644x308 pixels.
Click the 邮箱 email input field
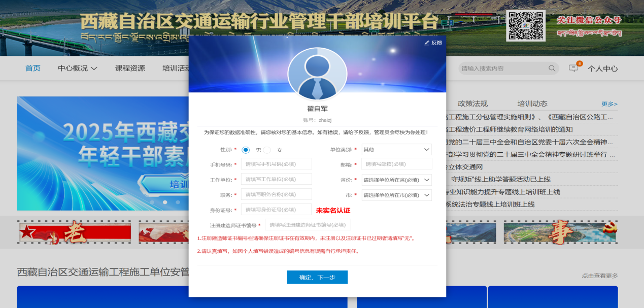pos(396,164)
